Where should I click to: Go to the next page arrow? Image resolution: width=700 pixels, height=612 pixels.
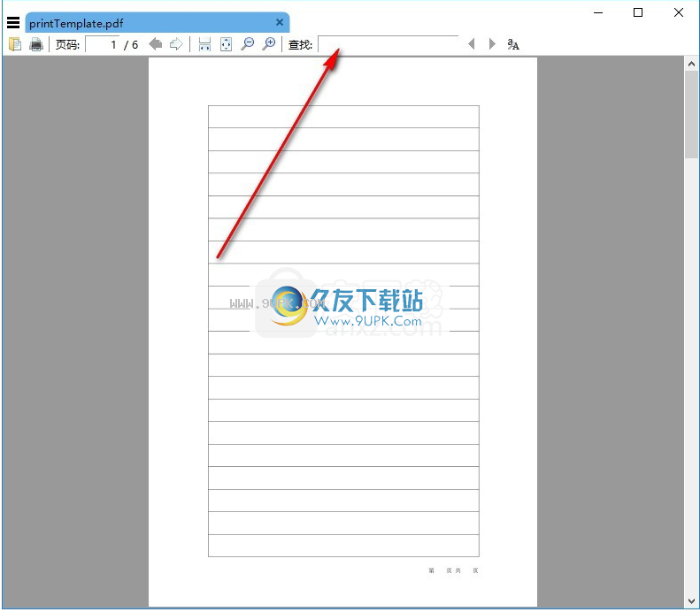tap(176, 43)
